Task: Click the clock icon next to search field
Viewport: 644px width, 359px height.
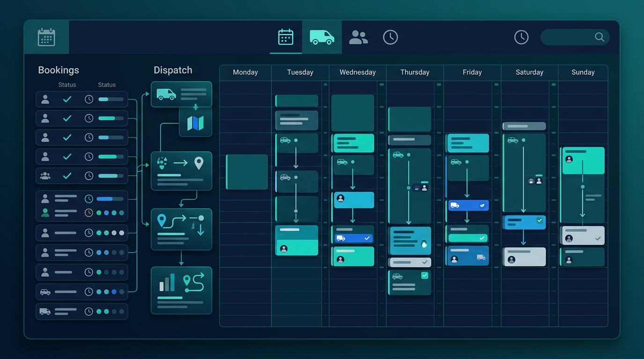Action: (521, 37)
